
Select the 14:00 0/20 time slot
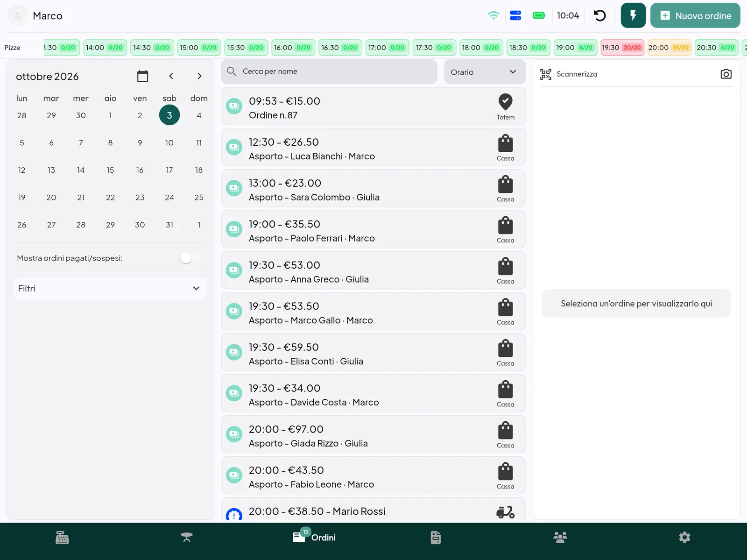[105, 48]
